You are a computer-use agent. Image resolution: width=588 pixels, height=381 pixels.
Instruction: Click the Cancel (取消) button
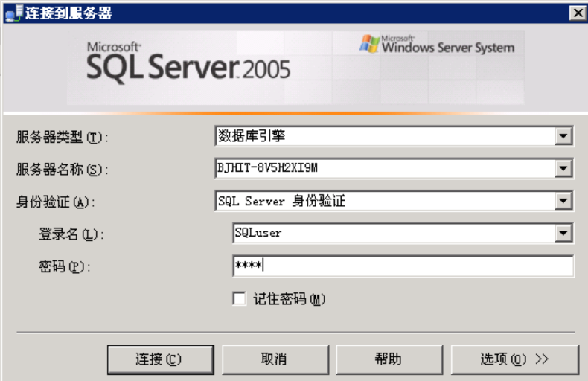tap(275, 359)
